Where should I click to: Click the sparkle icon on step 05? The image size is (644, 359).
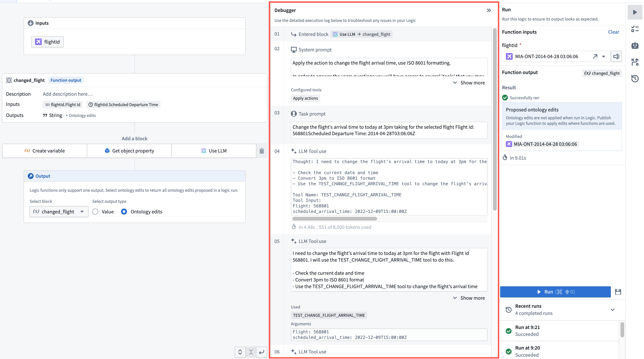(x=293, y=241)
